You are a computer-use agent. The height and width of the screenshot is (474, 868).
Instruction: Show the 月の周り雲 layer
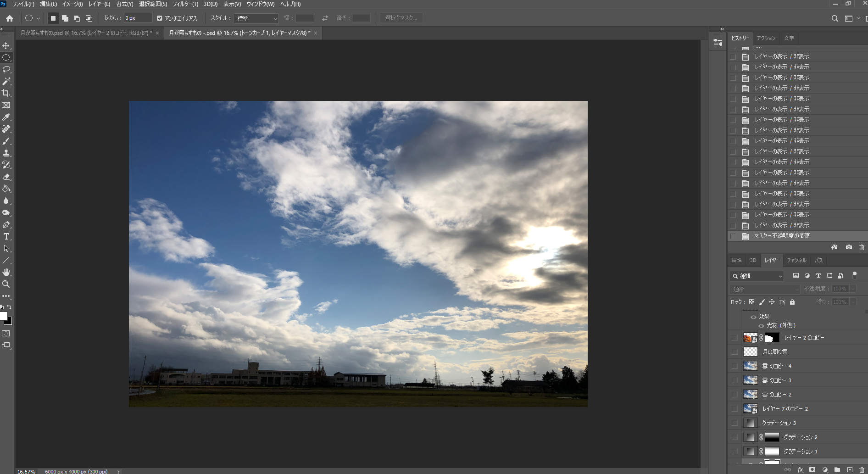735,352
